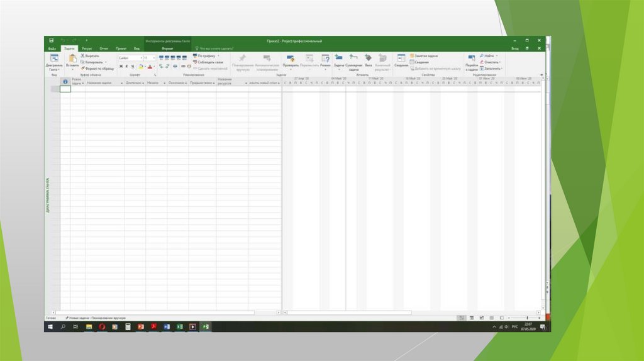Toggle bold Ж formatting
Image resolution: width=644 pixels, height=361 pixels.
(121, 67)
